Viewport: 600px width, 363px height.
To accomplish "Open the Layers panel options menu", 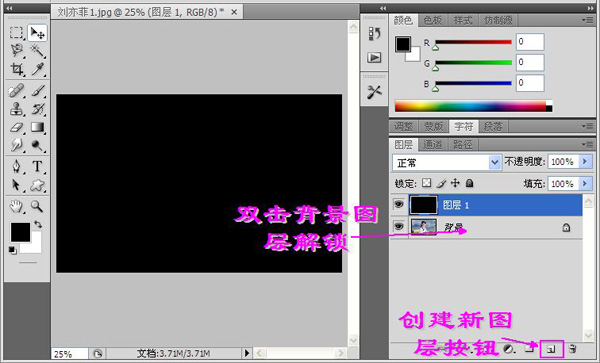I will [587, 144].
